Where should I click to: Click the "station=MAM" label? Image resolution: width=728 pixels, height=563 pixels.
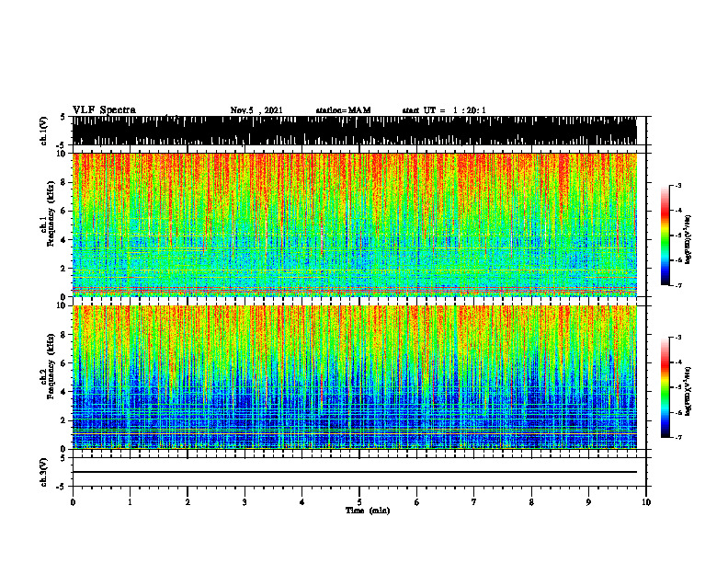(x=343, y=110)
